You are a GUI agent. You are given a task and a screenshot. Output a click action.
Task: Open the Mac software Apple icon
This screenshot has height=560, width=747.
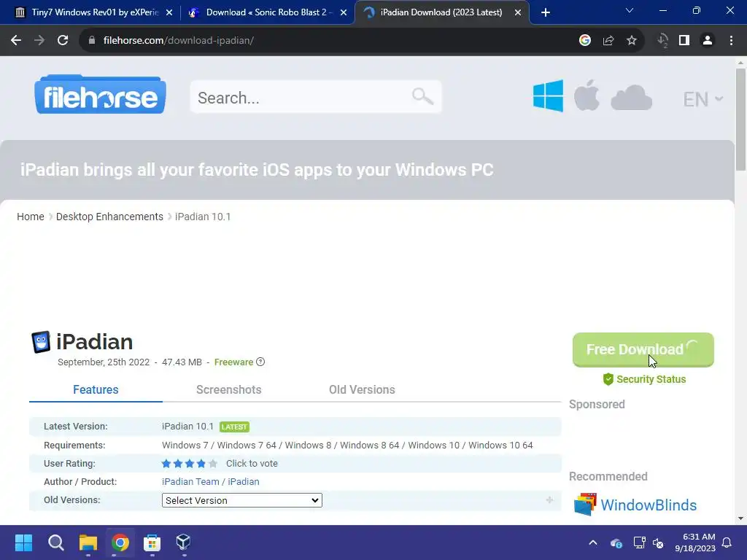(x=587, y=96)
